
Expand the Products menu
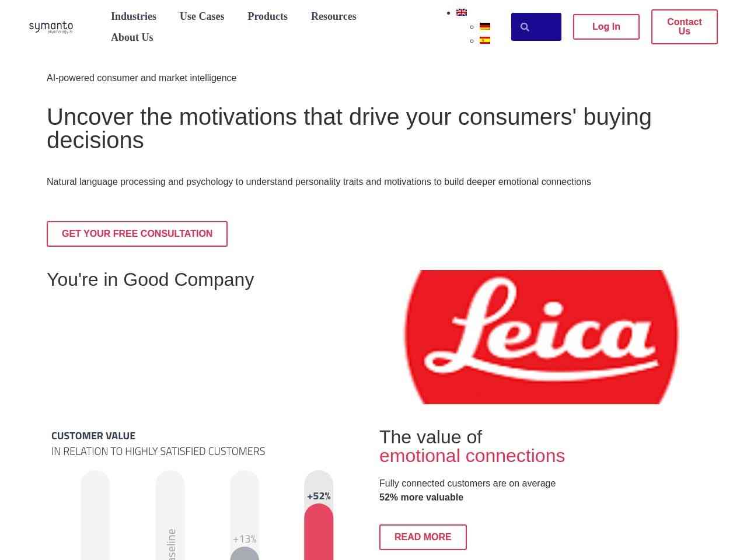(x=267, y=16)
